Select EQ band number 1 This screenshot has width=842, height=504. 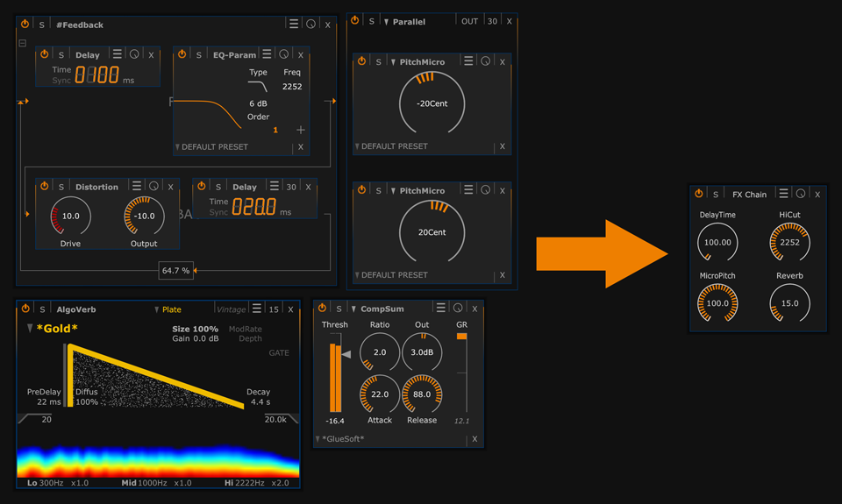[x=275, y=130]
